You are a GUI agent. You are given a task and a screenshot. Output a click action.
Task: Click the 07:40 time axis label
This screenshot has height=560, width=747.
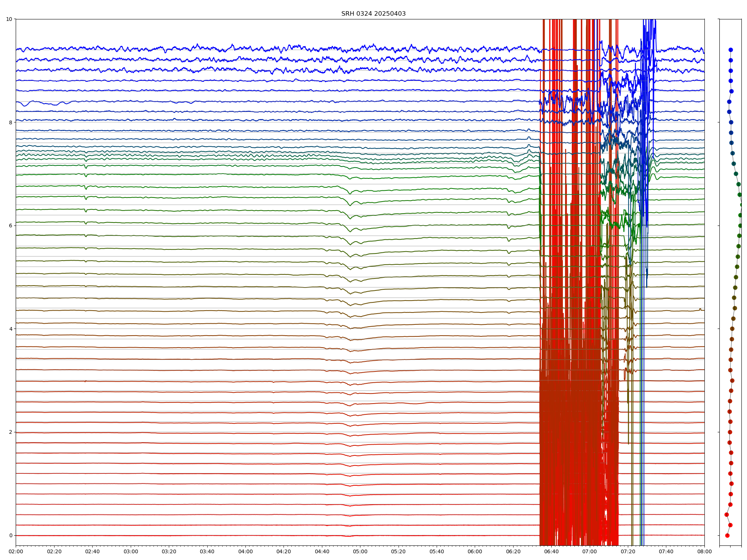coord(666,551)
